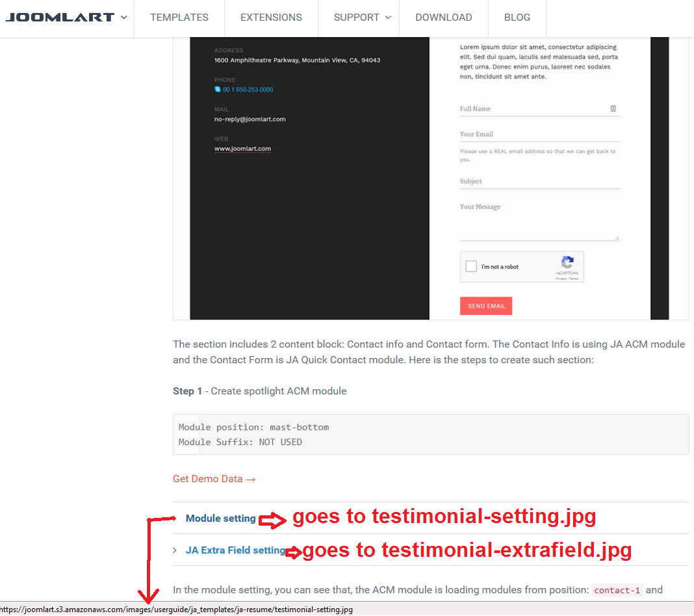Go to the Download page
This screenshot has height=616, width=694.
(443, 18)
